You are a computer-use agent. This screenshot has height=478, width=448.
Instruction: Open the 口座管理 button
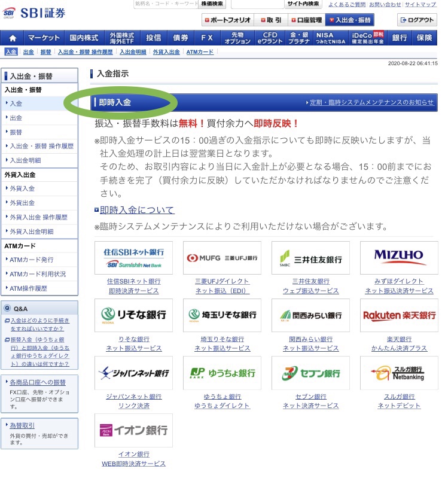tap(307, 20)
